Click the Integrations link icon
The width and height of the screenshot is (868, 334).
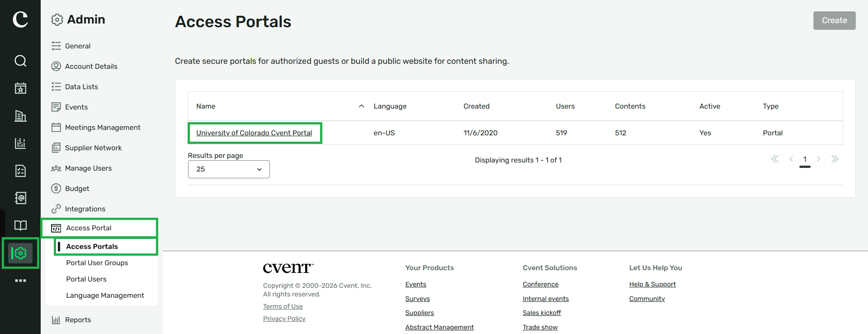(x=56, y=209)
